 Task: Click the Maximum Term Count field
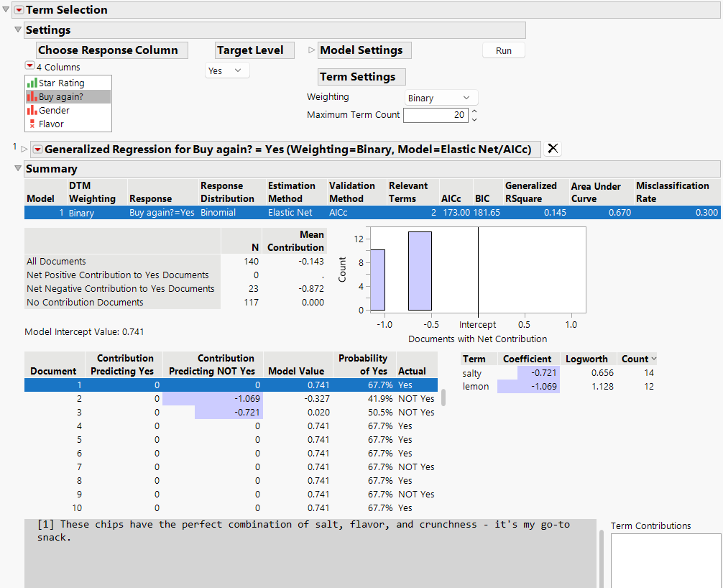coord(436,115)
